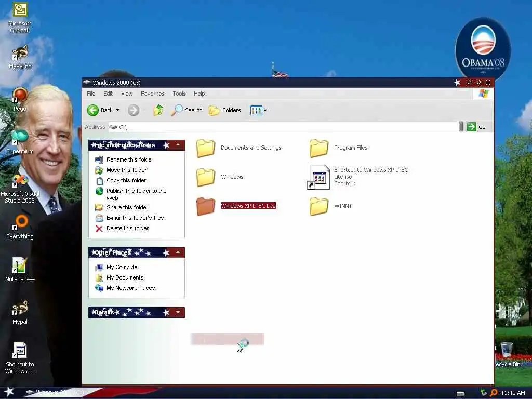Image resolution: width=532 pixels, height=399 pixels.
Task: Open the Recycle Bin
Action: click(507, 355)
